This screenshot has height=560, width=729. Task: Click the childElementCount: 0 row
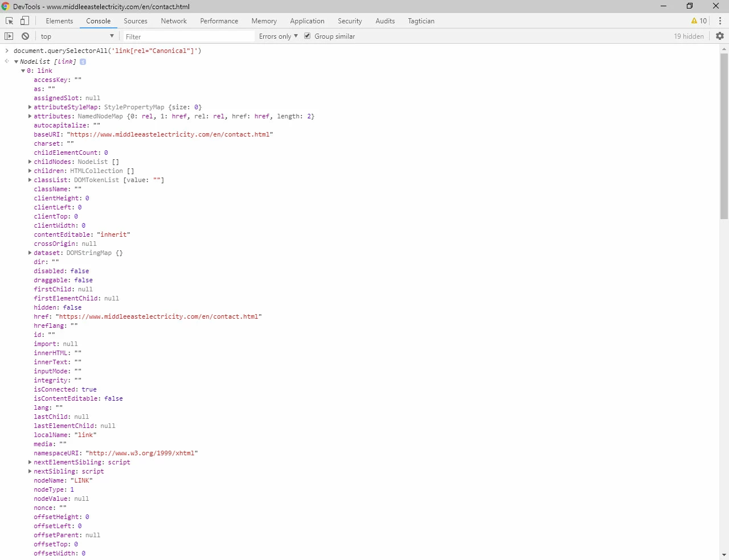tap(71, 153)
